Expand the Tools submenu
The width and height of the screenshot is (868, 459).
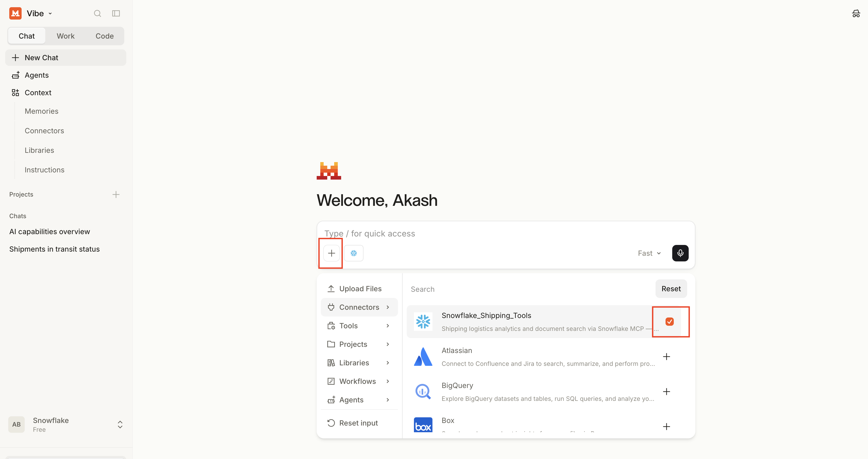point(359,326)
